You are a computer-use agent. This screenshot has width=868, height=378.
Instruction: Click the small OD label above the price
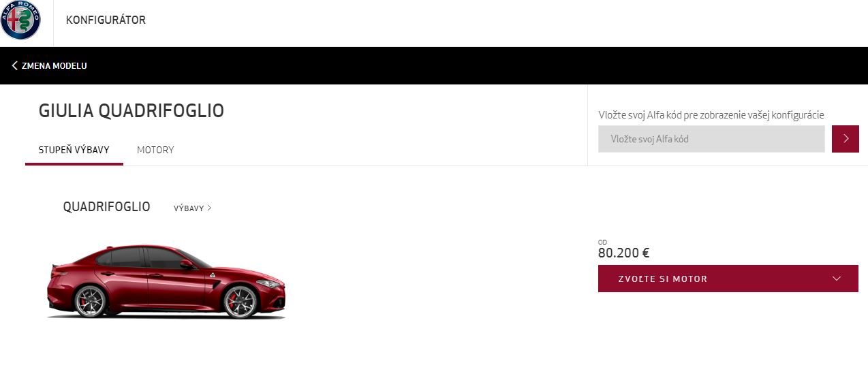click(x=602, y=242)
